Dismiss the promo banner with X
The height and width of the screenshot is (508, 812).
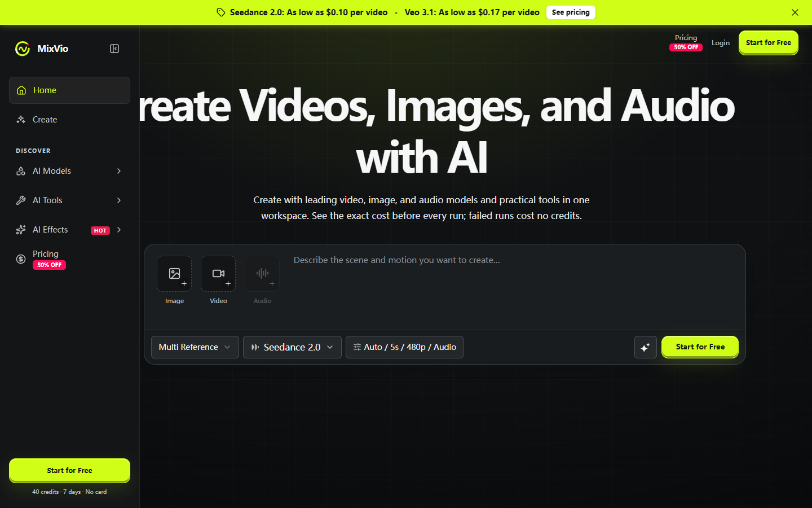click(795, 12)
